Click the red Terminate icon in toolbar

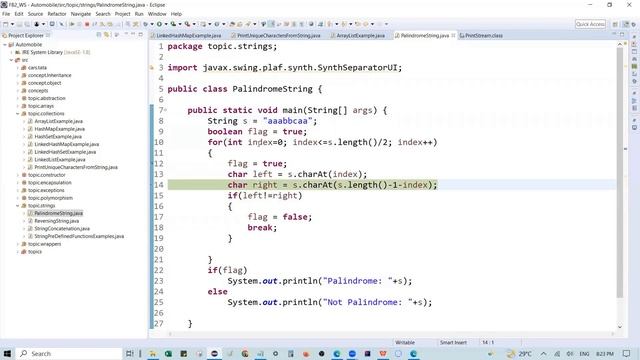pyautogui.click(x=87, y=24)
